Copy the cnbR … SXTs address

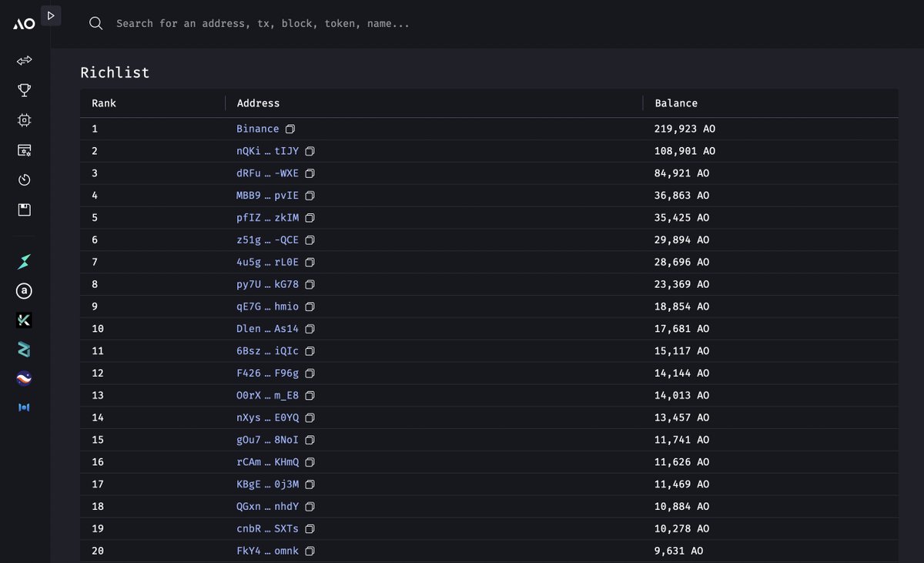310,529
